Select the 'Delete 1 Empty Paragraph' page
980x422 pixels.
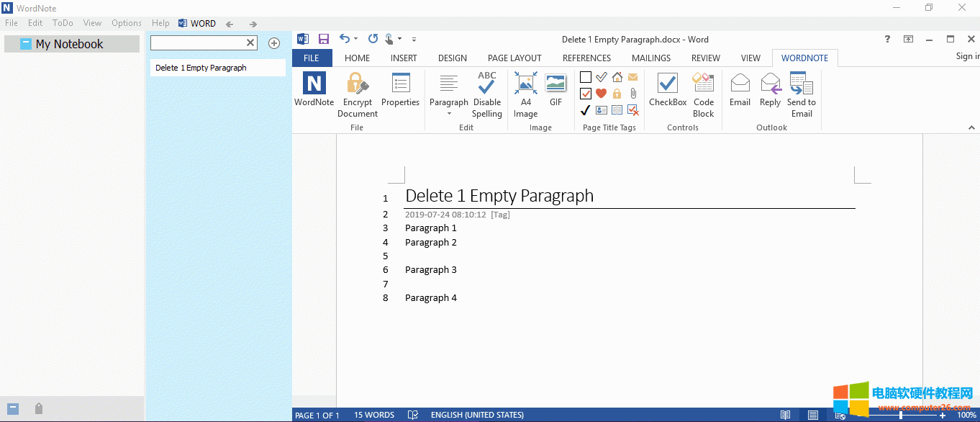201,68
